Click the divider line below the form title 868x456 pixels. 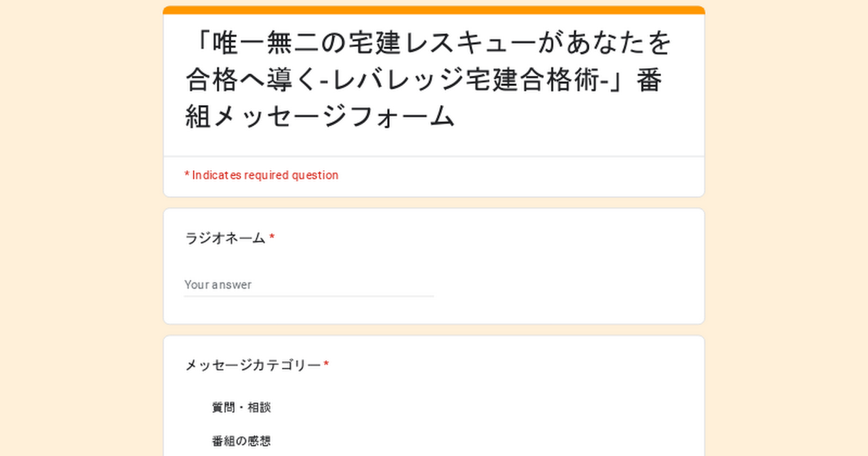click(x=434, y=156)
